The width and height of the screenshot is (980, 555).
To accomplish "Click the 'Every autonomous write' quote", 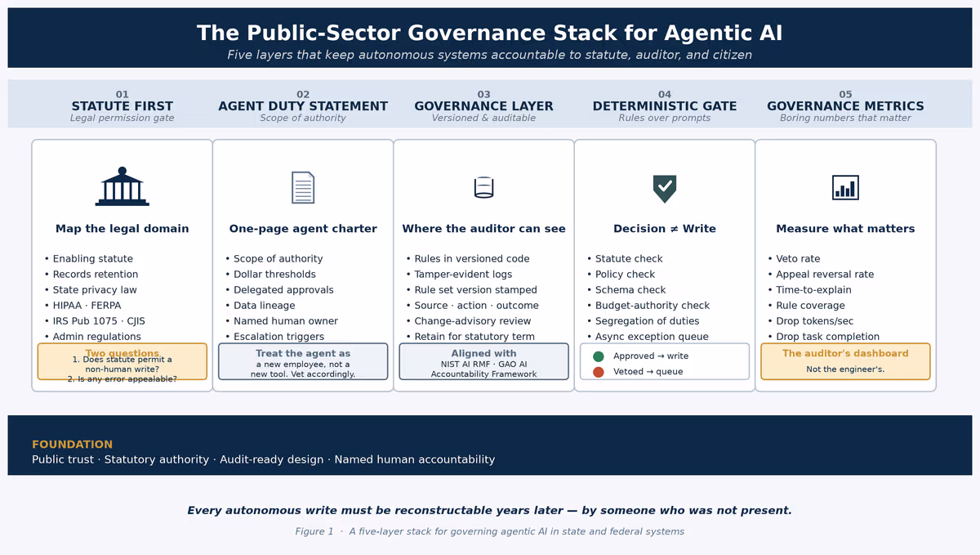I will pyautogui.click(x=490, y=511).
